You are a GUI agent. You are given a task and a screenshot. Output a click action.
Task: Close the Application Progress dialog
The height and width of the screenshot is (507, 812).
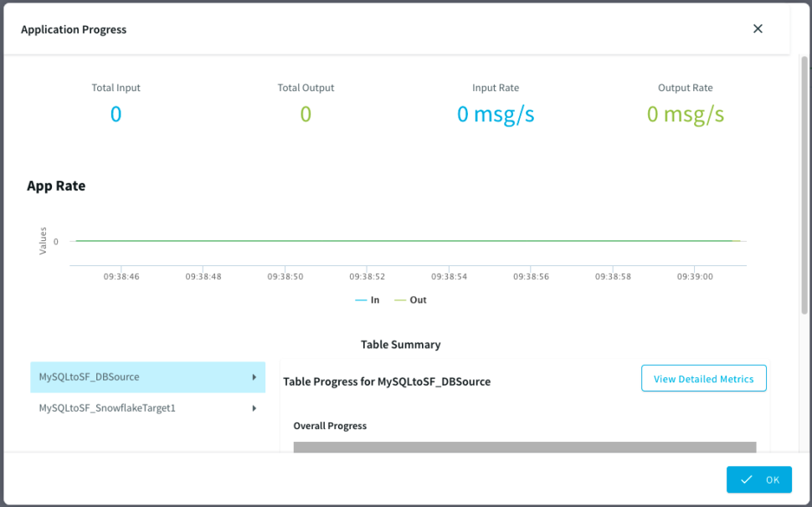click(x=758, y=28)
